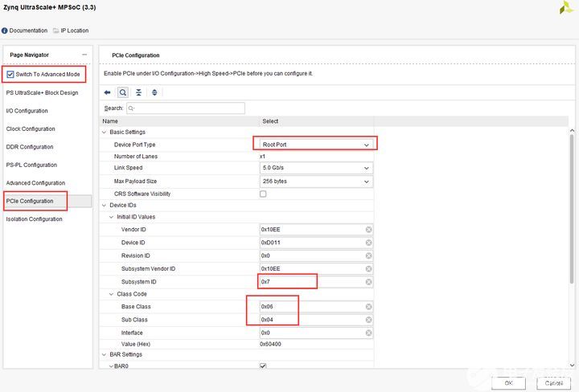
Task: Go to PS-PL Configuration page
Action: 31,165
